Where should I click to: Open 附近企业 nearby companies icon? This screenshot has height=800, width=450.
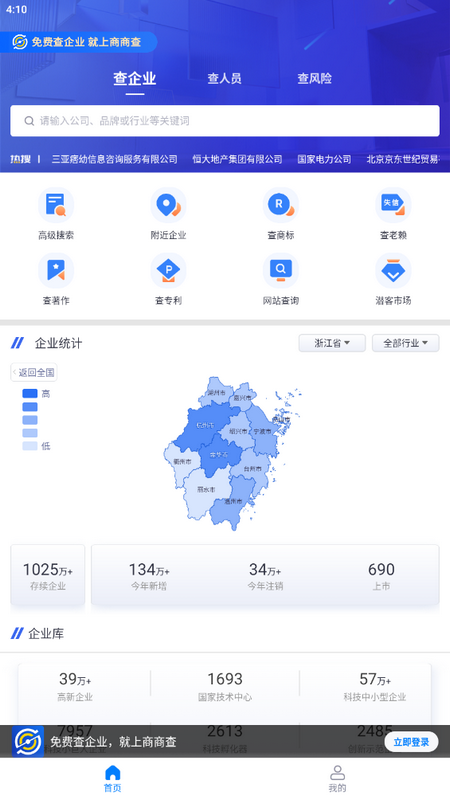click(x=168, y=205)
